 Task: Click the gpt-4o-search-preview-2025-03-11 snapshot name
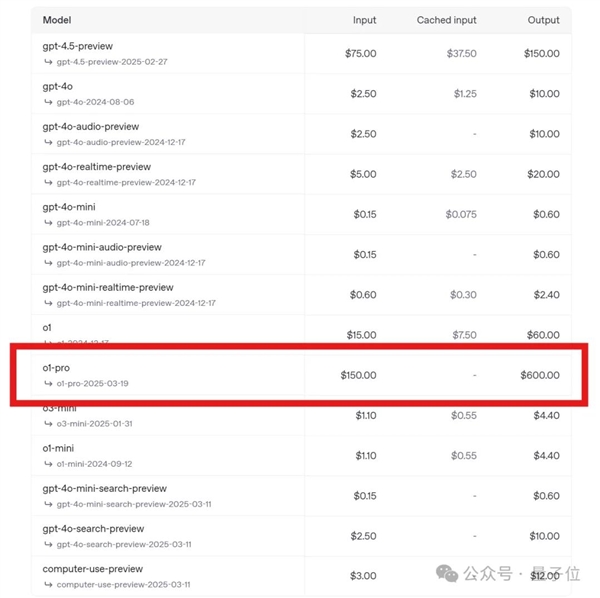point(124,544)
